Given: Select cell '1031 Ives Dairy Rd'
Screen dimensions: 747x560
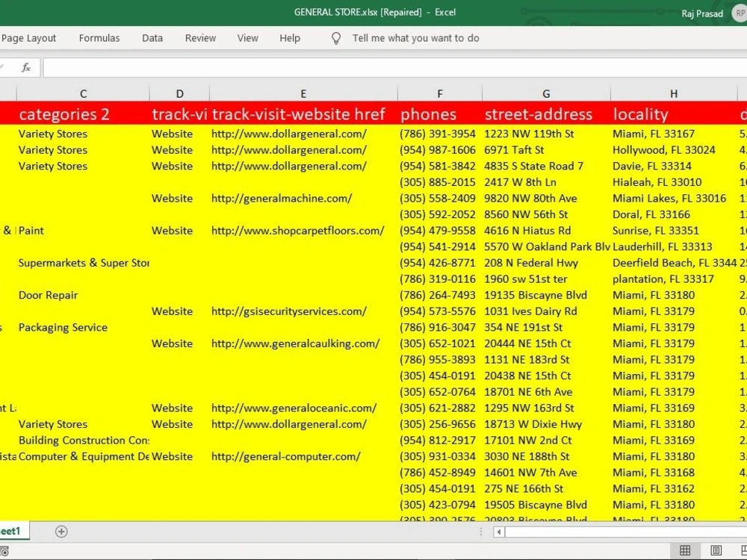Looking at the screenshot, I should (x=547, y=311).
